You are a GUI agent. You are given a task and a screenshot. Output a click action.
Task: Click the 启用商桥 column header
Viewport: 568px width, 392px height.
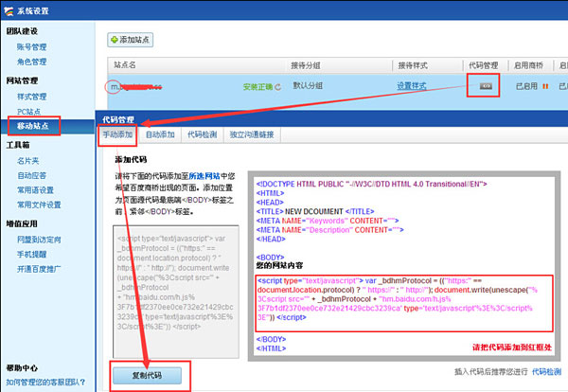[528, 65]
